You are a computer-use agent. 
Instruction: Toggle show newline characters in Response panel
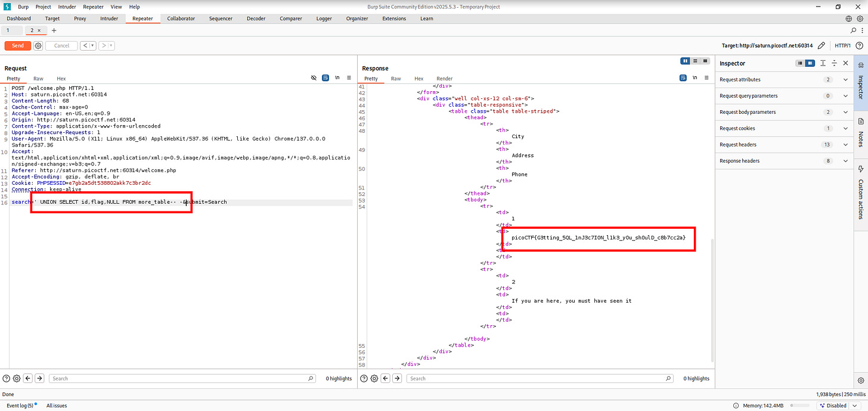(x=695, y=78)
